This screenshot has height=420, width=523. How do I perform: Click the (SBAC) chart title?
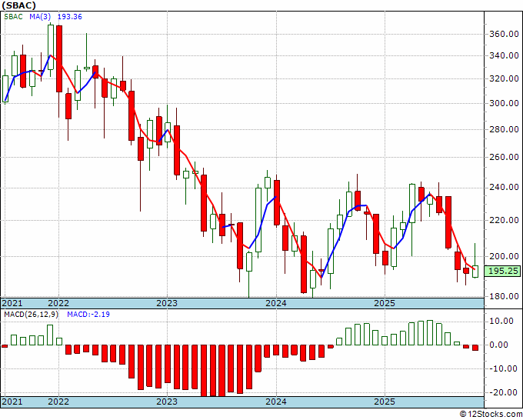(x=18, y=5)
